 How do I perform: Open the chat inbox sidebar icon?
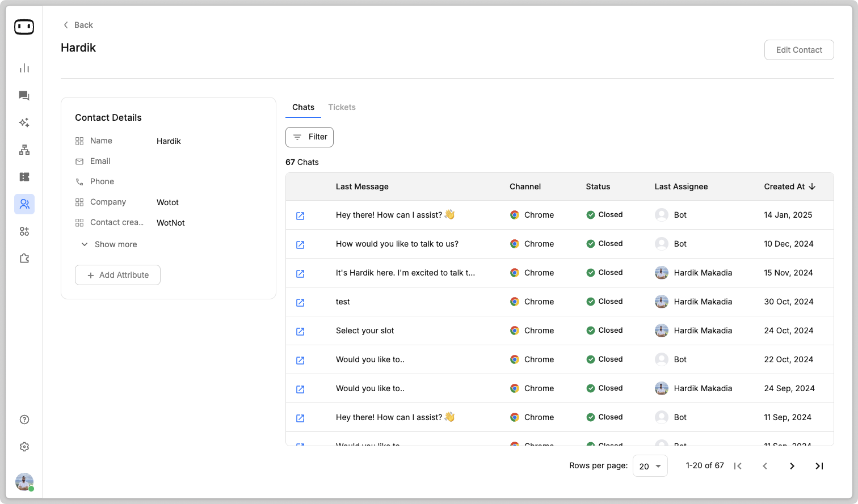[x=24, y=96]
